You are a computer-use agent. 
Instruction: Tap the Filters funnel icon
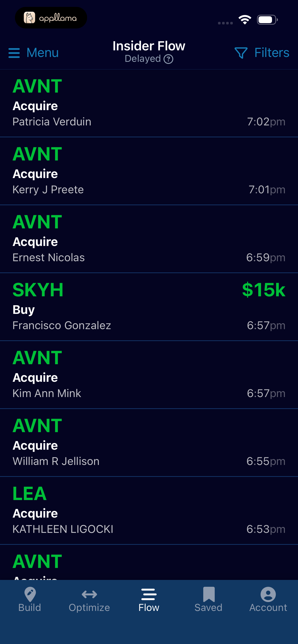[x=241, y=53]
